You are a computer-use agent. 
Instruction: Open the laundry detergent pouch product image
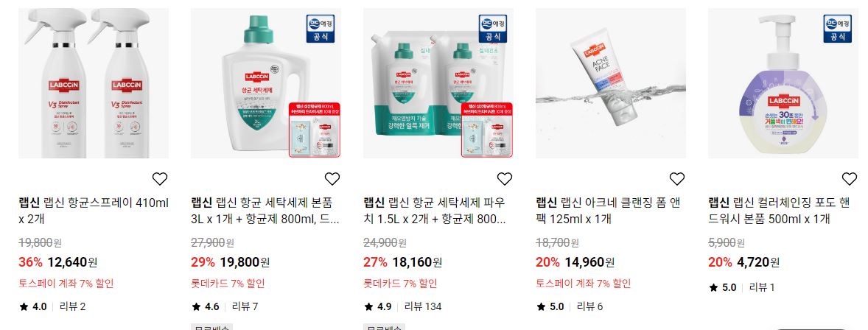tap(438, 83)
